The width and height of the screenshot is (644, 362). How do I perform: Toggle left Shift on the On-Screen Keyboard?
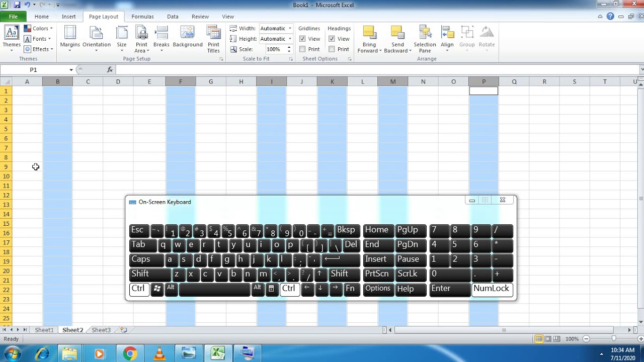coord(150,275)
